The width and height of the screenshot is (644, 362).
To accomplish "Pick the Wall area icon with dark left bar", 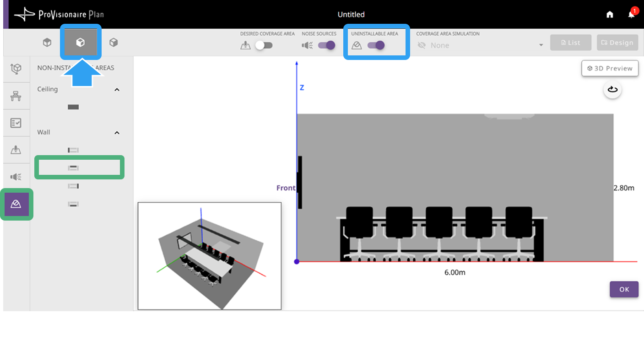I will click(73, 150).
